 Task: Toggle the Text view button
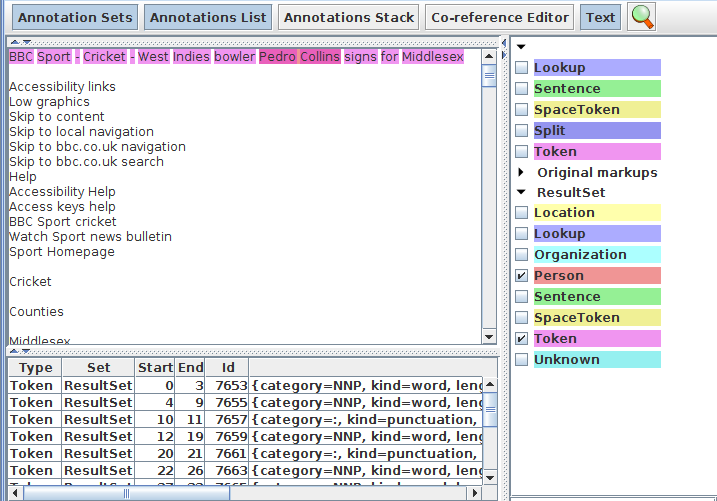click(x=600, y=17)
